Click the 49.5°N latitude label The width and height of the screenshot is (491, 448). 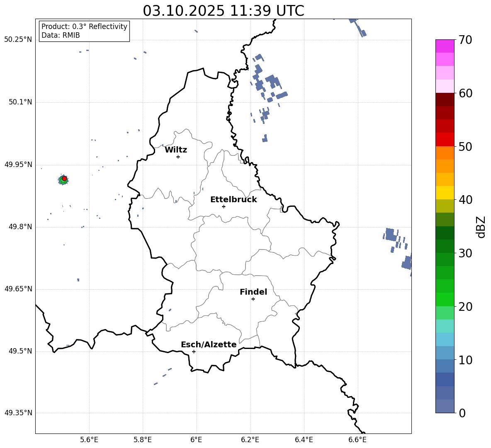(x=20, y=351)
